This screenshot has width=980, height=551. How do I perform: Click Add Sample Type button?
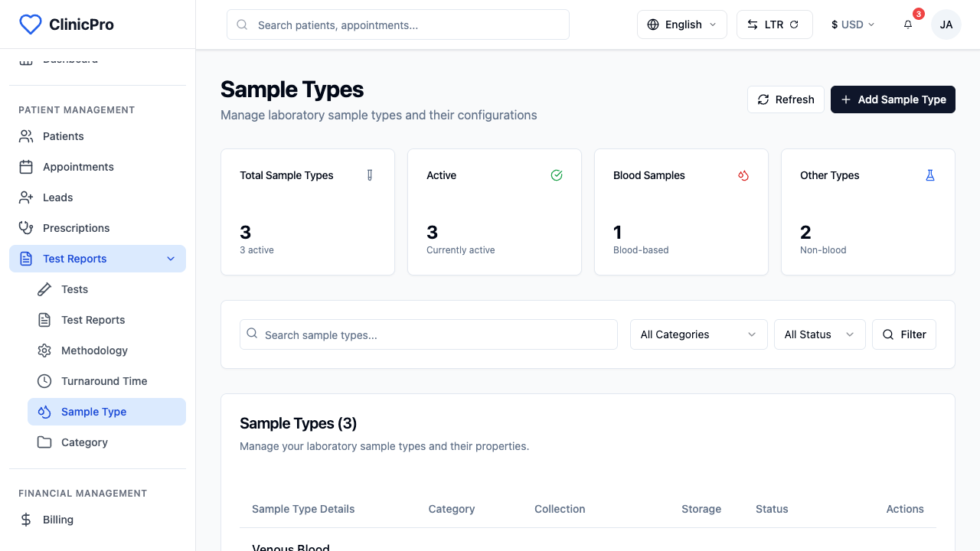tap(893, 99)
